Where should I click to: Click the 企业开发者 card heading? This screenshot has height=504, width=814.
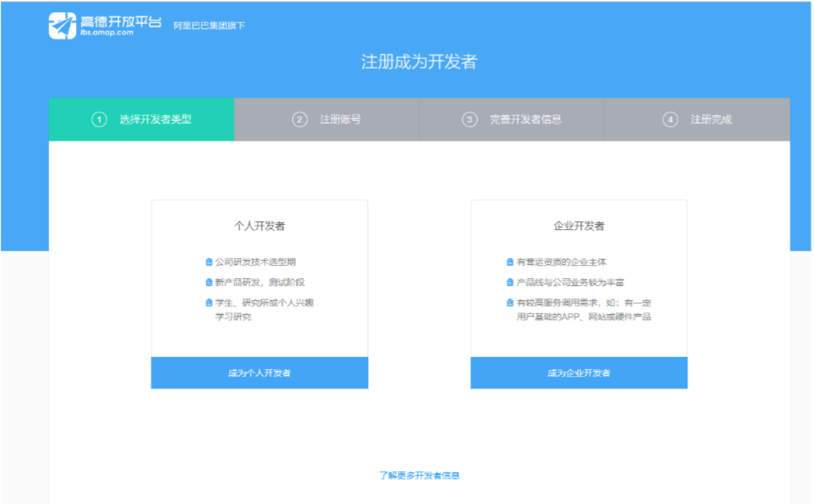579,226
